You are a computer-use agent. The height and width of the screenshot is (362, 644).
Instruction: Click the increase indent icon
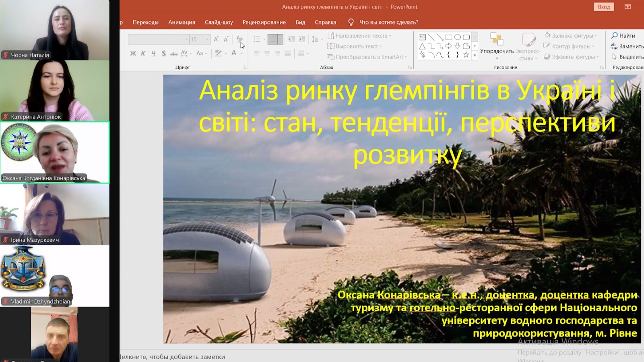coord(301,39)
